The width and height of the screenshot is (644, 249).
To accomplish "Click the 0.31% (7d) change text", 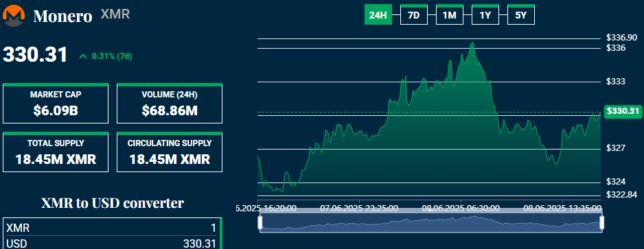I will pos(112,57).
